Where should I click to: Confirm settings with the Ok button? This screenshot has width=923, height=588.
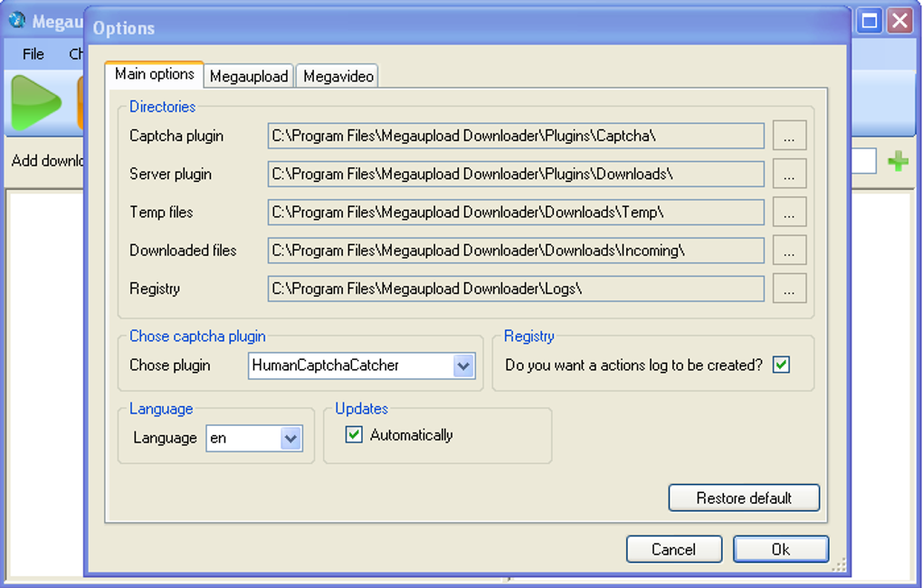tap(780, 549)
